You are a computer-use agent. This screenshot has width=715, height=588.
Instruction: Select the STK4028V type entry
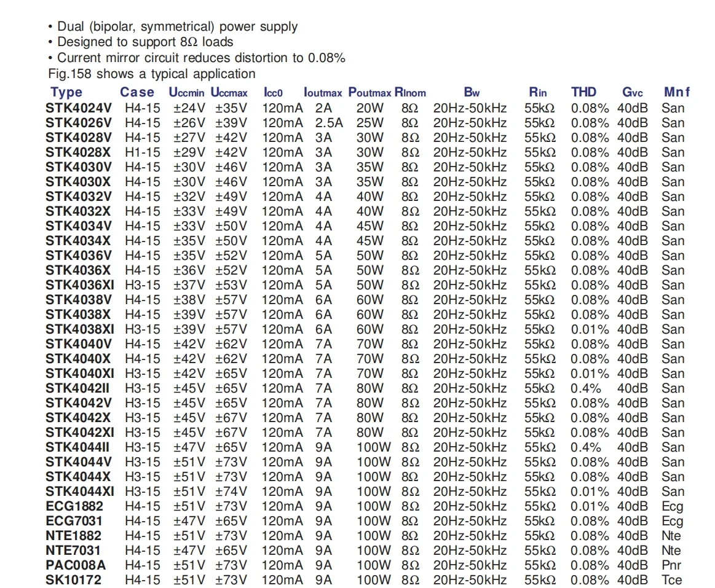(x=79, y=138)
